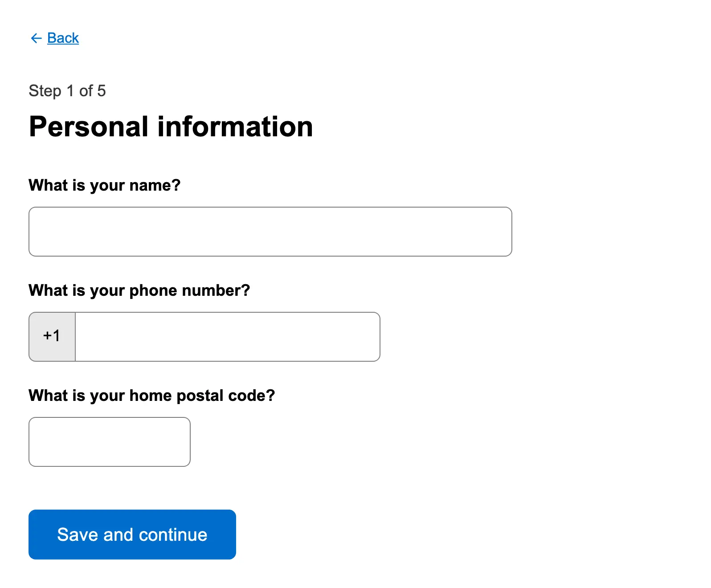Screen dimensions: 711x588
Task: Click into the phone number field
Action: (227, 337)
